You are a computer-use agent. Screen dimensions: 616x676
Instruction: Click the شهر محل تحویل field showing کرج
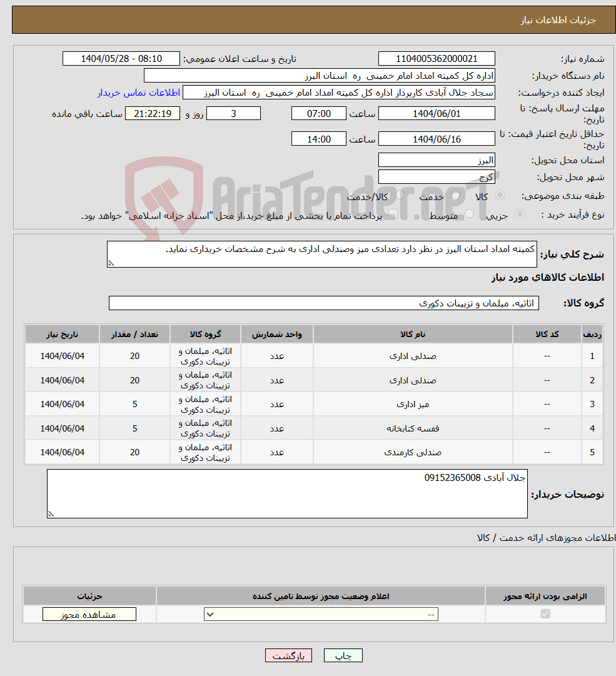(x=437, y=176)
